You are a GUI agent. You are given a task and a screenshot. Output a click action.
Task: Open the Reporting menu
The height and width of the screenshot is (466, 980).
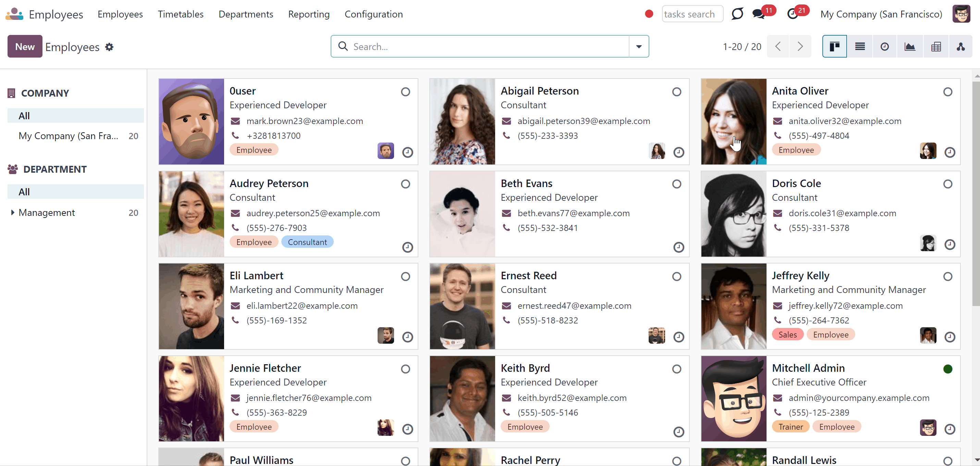tap(309, 14)
